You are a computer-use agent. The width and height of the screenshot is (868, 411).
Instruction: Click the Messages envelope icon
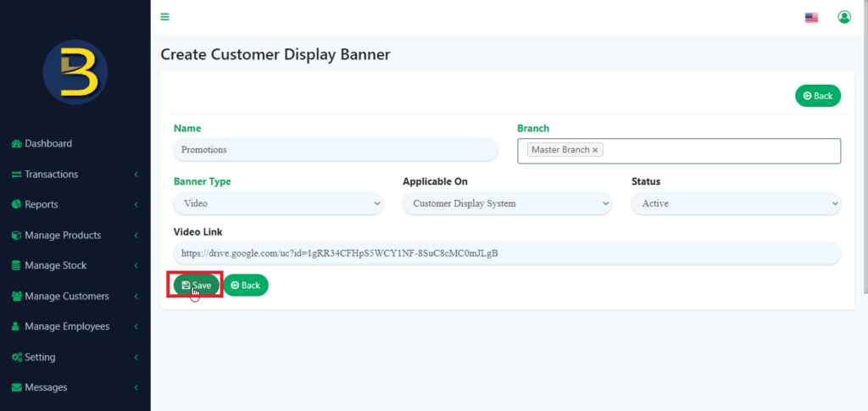point(17,387)
